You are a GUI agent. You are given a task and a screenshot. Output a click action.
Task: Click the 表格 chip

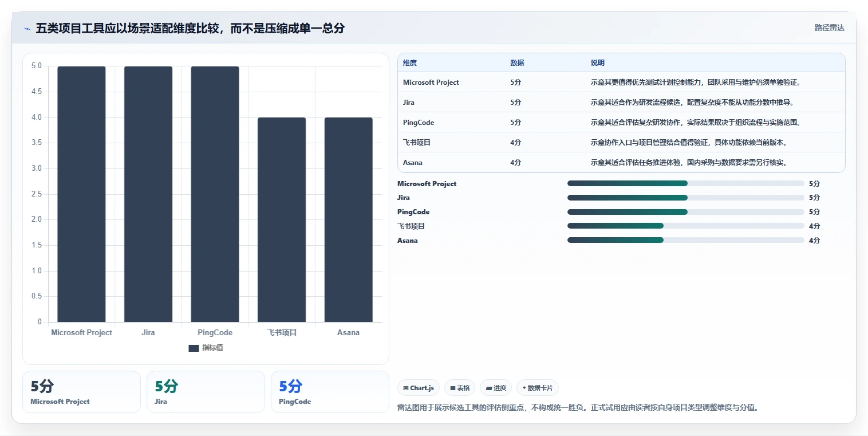point(460,388)
